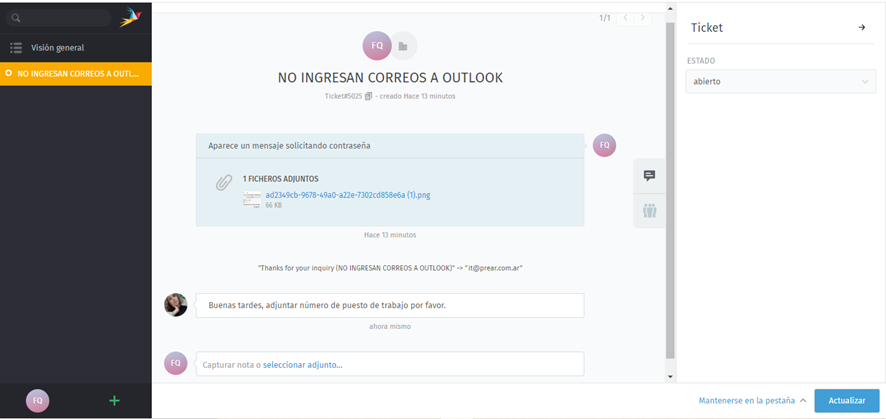Image resolution: width=886 pixels, height=419 pixels.
Task: Click the attachment thumbnail preview
Action: click(x=251, y=200)
